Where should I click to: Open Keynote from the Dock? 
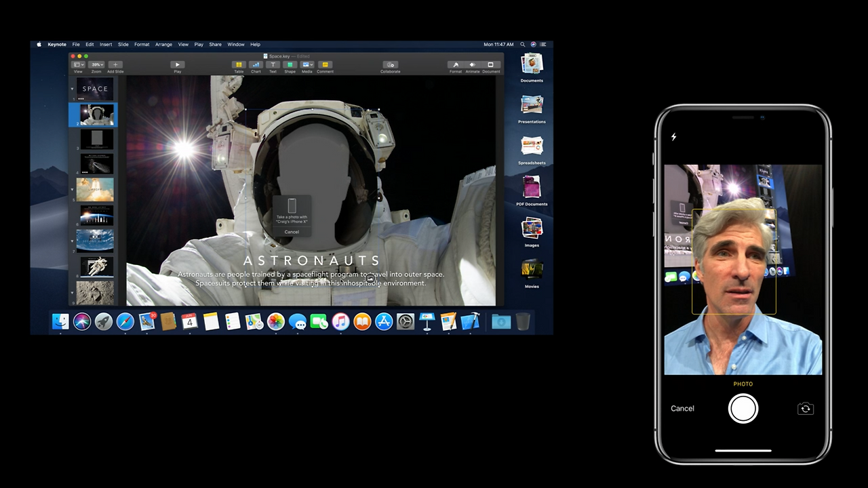[x=427, y=321]
